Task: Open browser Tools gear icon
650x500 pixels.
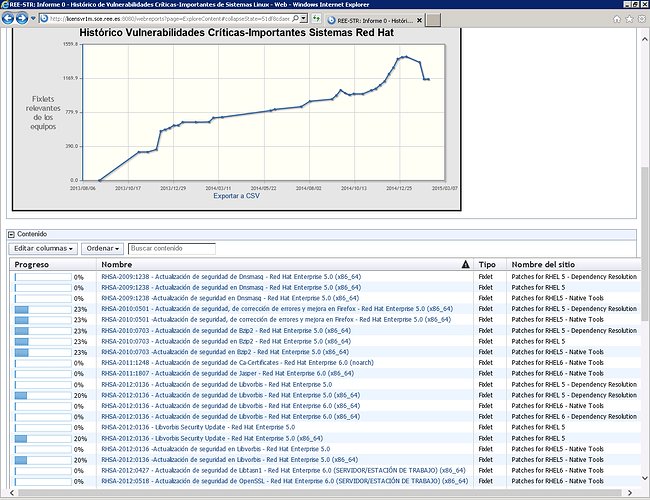Action: coord(642,19)
